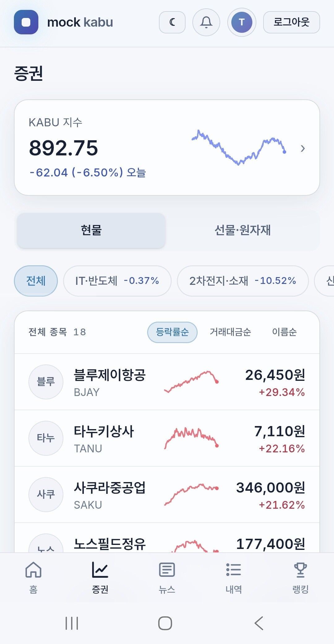Click the 로그아웃 button
Image resolution: width=334 pixels, height=644 pixels.
[291, 22]
